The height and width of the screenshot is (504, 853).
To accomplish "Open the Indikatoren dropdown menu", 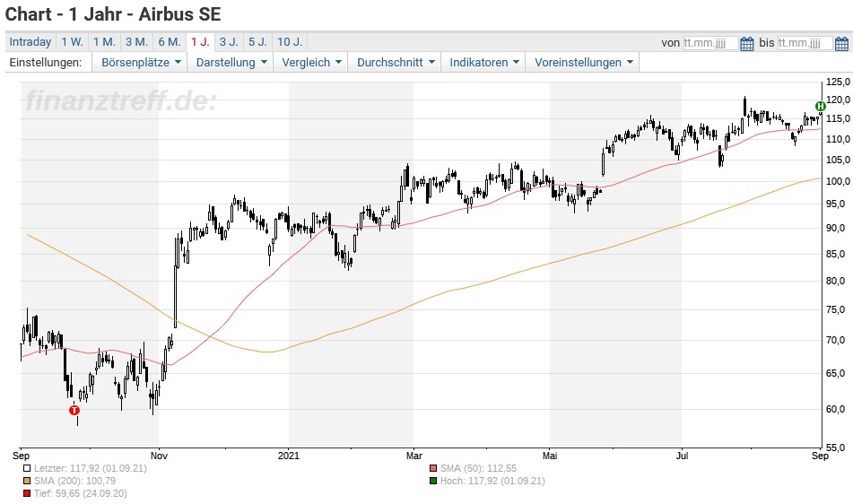I will pos(483,62).
